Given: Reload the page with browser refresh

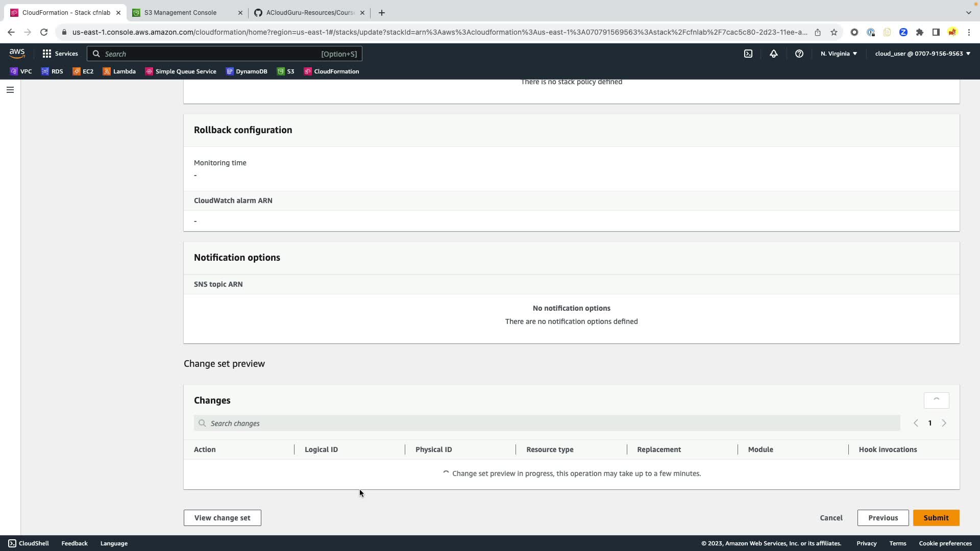Looking at the screenshot, I should [x=44, y=32].
